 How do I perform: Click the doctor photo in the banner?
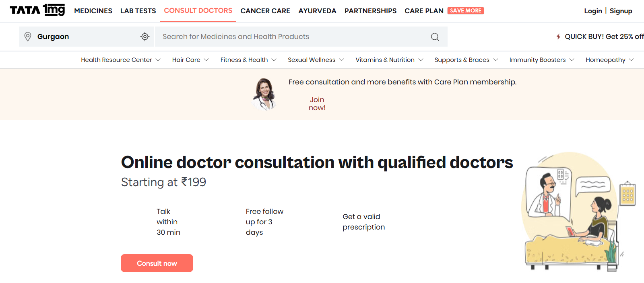[264, 94]
